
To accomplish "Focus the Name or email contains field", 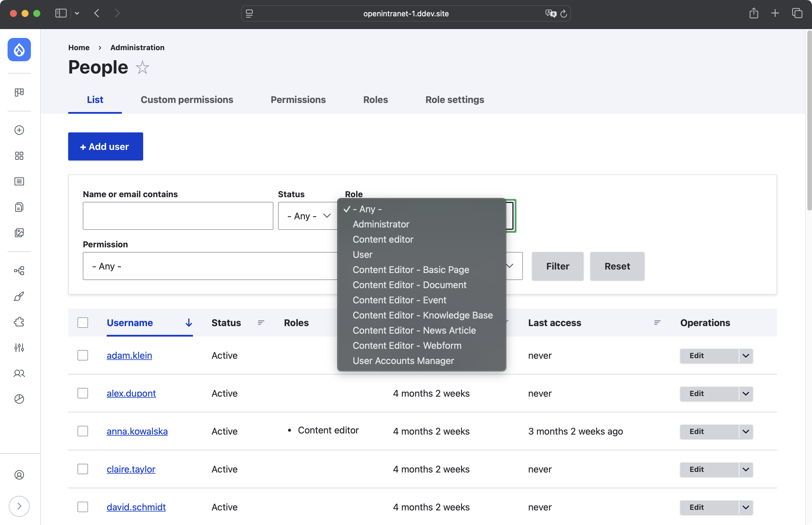I will 178,216.
